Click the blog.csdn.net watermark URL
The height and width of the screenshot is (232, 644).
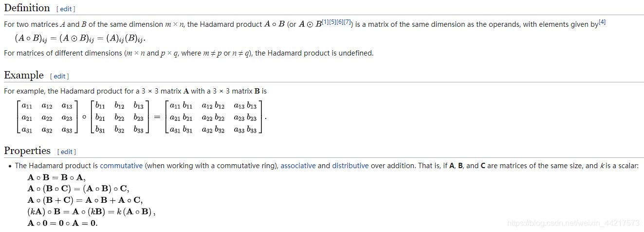[x=573, y=223]
